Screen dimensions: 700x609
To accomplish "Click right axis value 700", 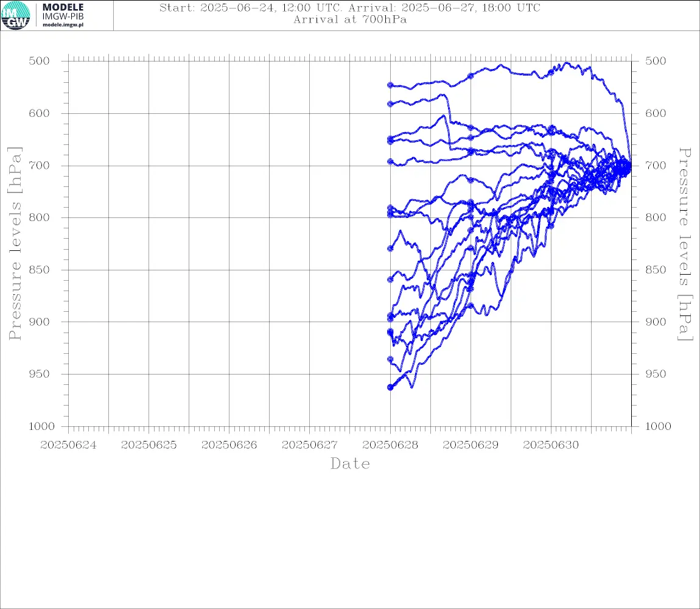I will pos(656,165).
